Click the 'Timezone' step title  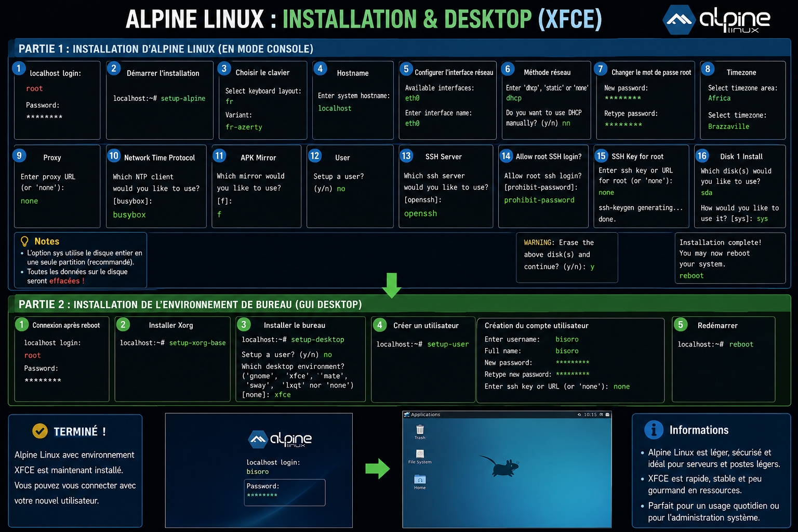(x=741, y=73)
